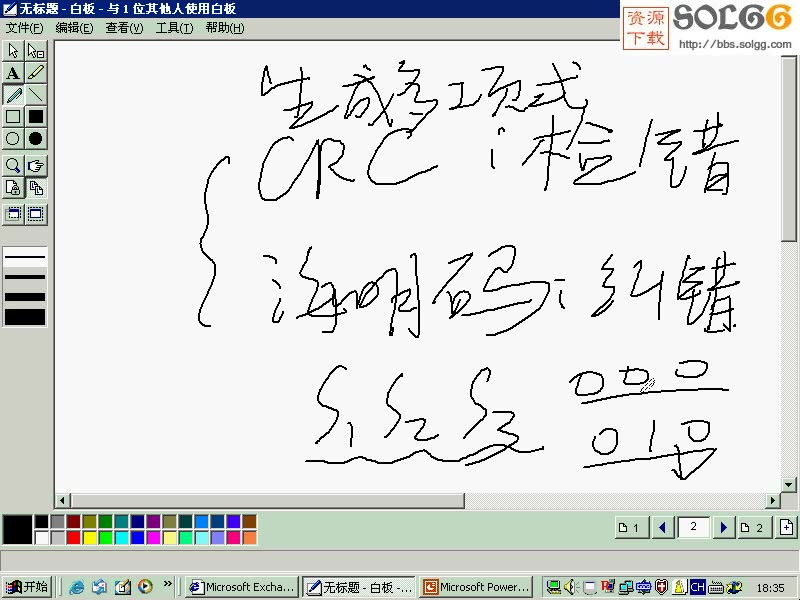Screen dimensions: 800x600
Task: Open the 工具 menu
Action: pos(172,28)
